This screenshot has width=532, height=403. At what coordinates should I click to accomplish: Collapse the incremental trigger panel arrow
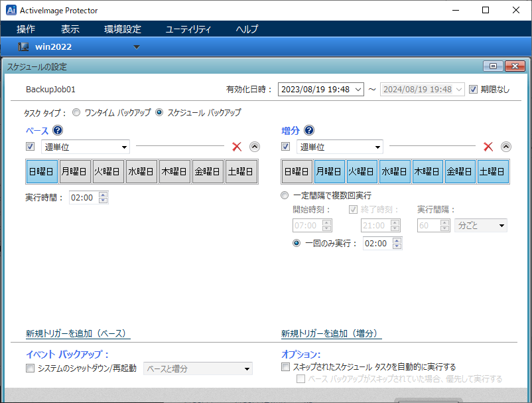coord(506,147)
